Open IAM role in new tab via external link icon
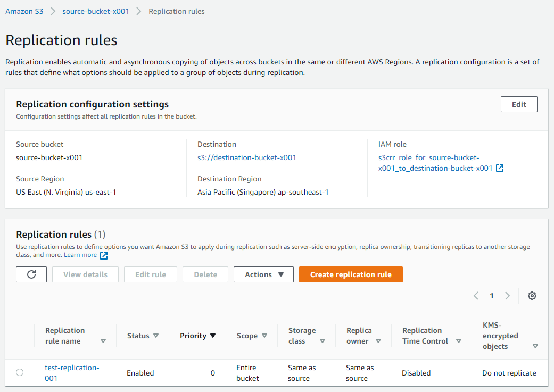The image size is (554, 392). pyautogui.click(x=499, y=169)
